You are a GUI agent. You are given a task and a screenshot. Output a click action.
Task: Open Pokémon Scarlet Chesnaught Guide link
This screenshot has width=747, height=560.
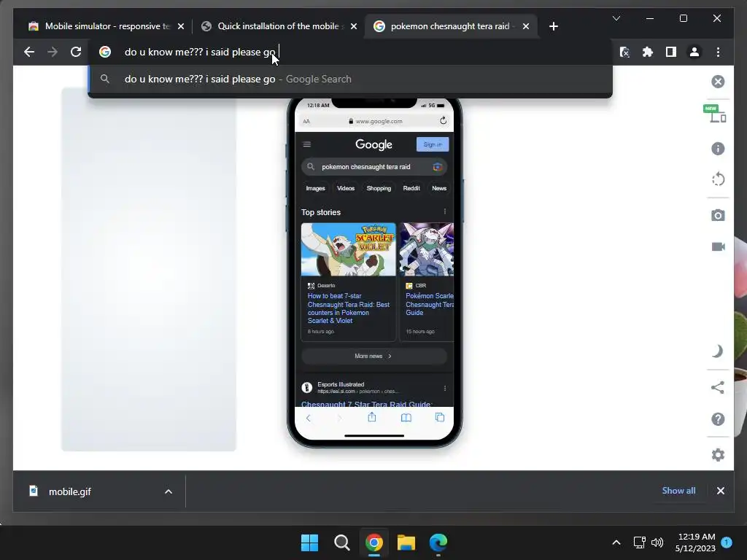[x=429, y=304]
